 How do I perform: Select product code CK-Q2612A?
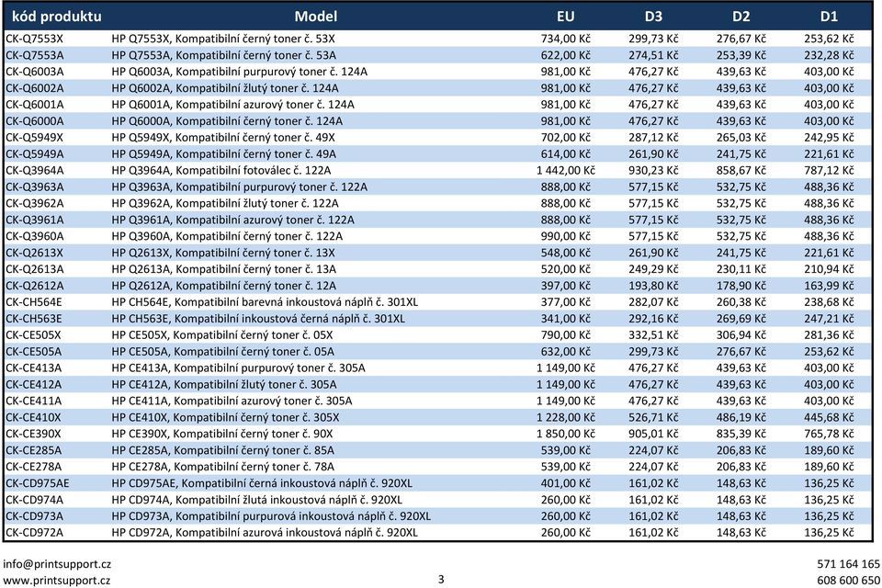(34, 286)
